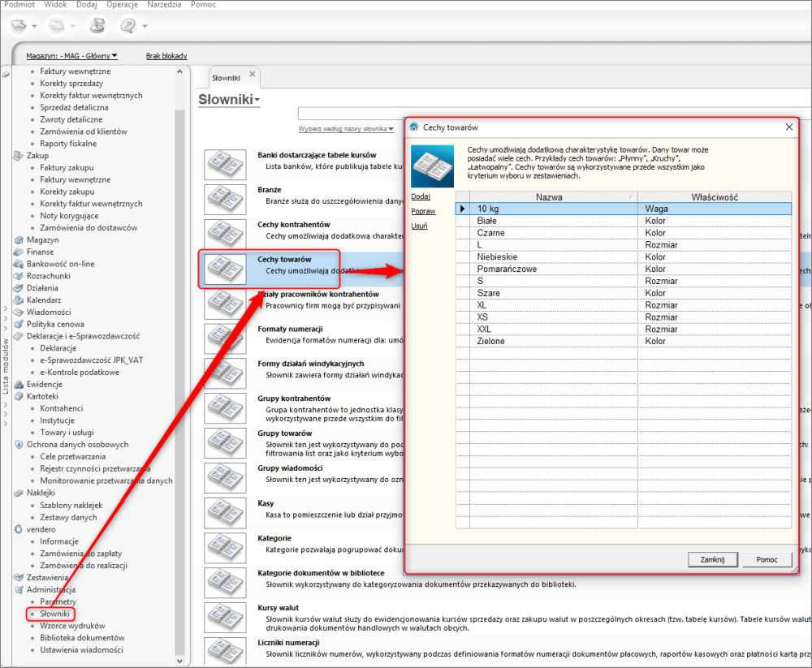This screenshot has height=668, width=812.
Task: Select the vendero module icon
Action: click(x=19, y=529)
